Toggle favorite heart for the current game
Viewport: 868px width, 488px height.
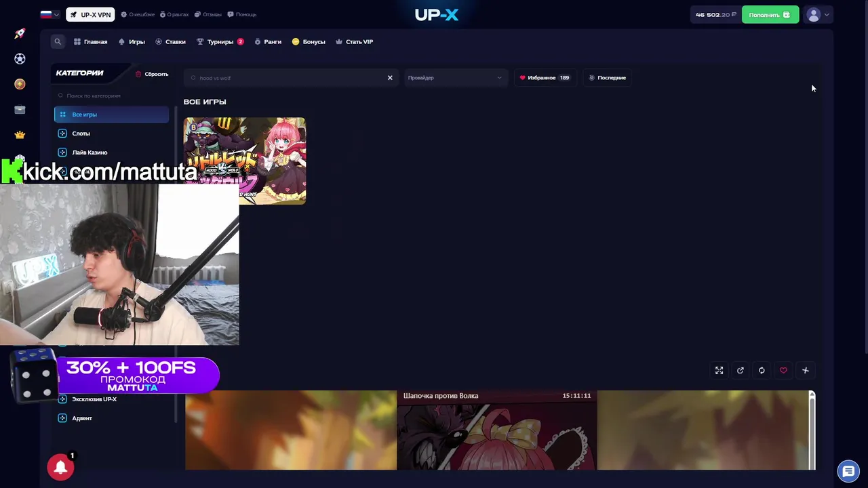coord(783,371)
